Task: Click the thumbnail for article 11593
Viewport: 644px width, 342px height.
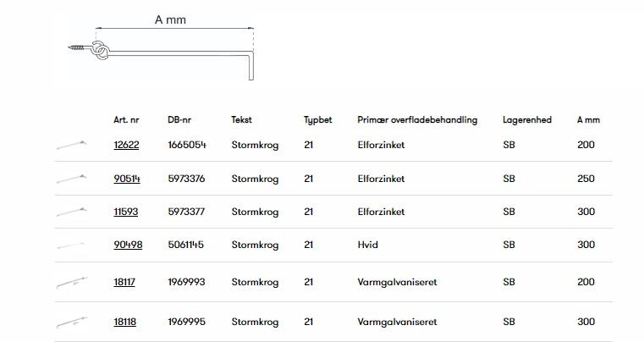Action: [72, 212]
